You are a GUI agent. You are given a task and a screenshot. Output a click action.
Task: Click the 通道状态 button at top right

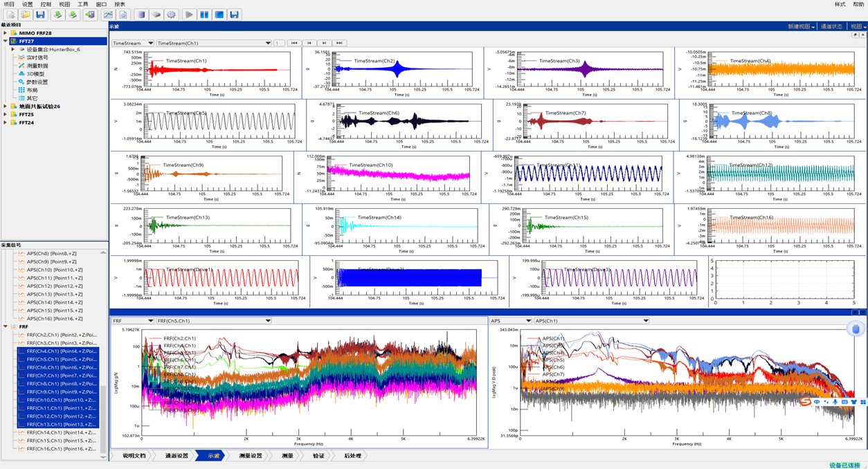point(831,26)
